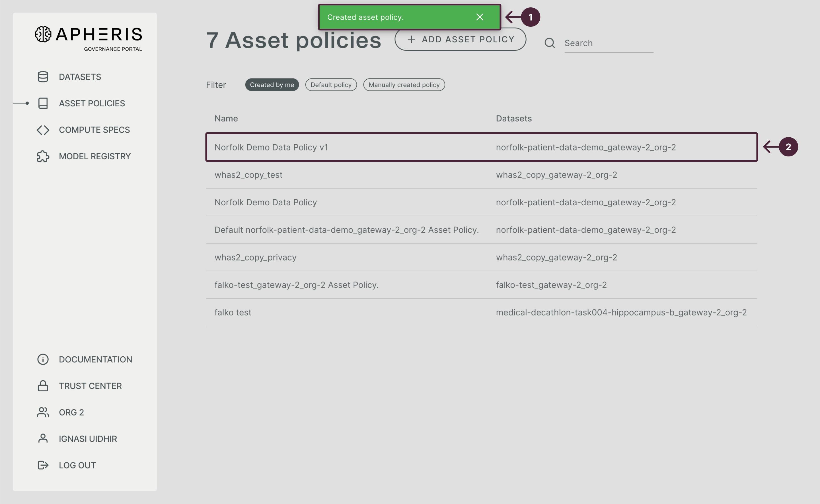This screenshot has height=504, width=820.
Task: Click the Ignasi Uidhir user icon
Action: [43, 438]
